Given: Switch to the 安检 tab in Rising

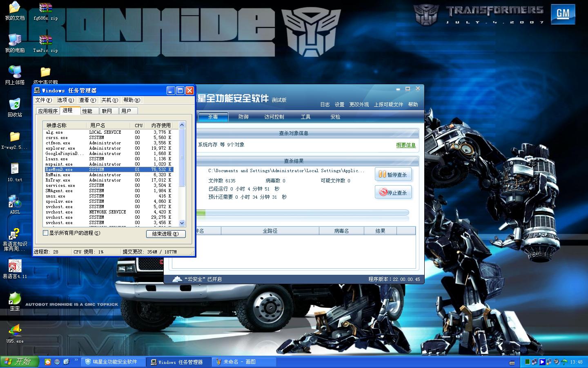Looking at the screenshot, I should (335, 117).
